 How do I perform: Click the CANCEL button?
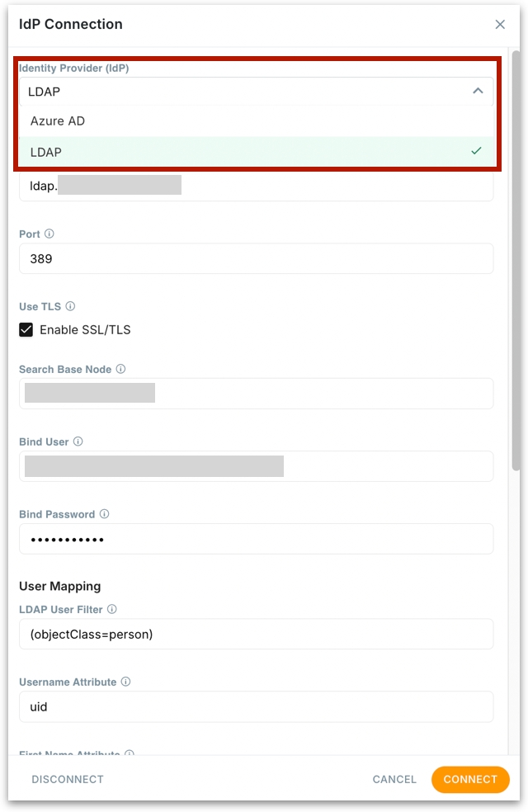click(394, 779)
